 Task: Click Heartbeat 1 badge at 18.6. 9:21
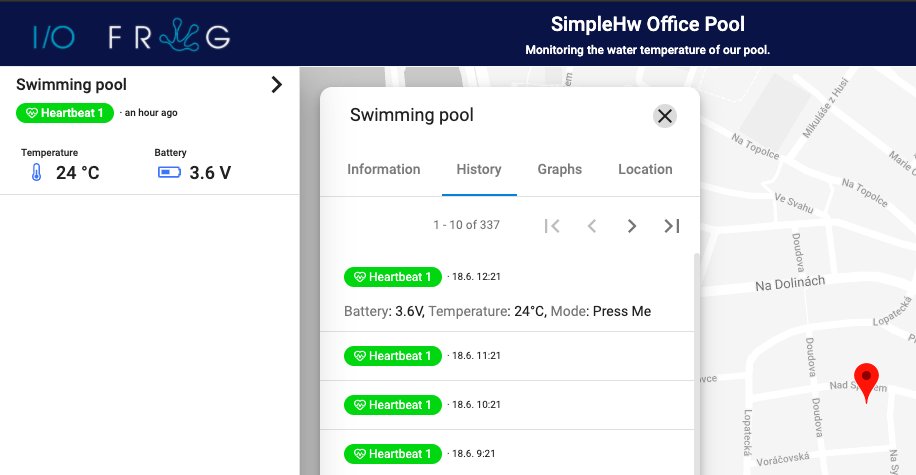point(393,454)
